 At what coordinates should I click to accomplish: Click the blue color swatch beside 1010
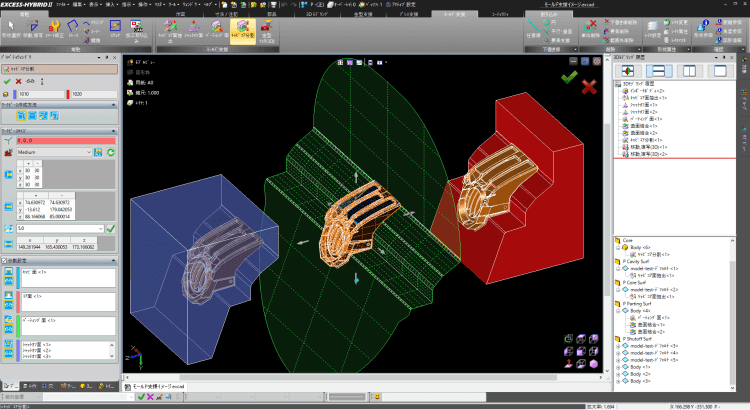pyautogui.click(x=15, y=94)
